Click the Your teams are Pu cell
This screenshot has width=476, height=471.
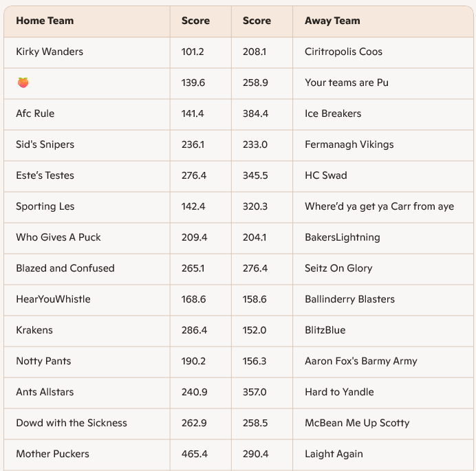point(347,83)
